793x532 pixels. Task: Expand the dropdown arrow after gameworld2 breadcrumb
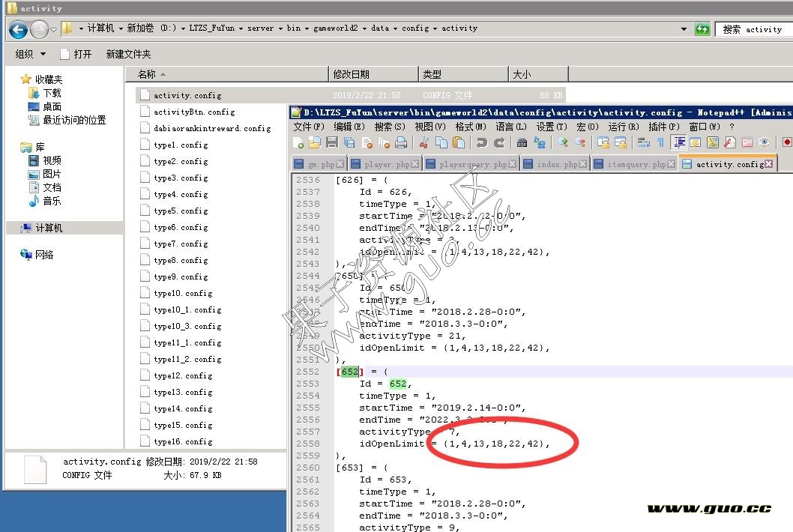click(364, 28)
